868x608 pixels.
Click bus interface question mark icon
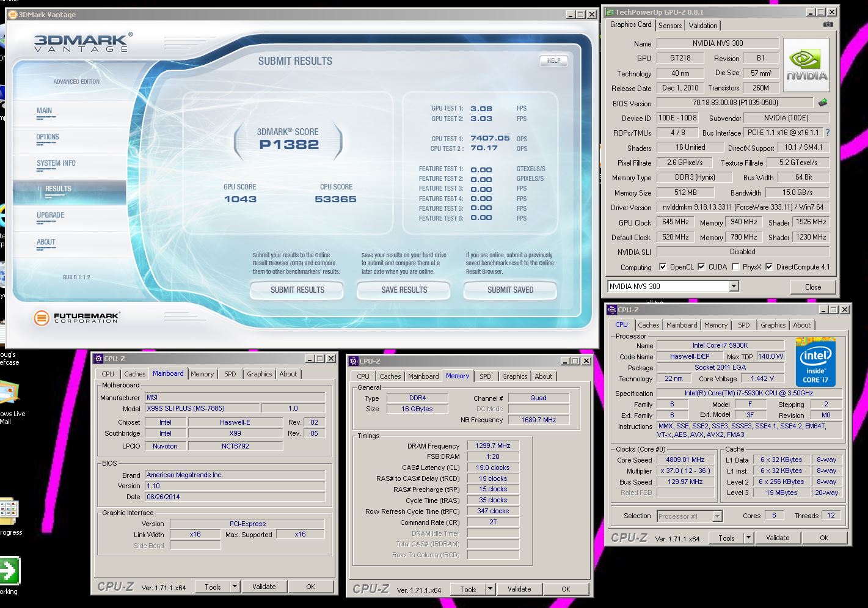point(828,133)
